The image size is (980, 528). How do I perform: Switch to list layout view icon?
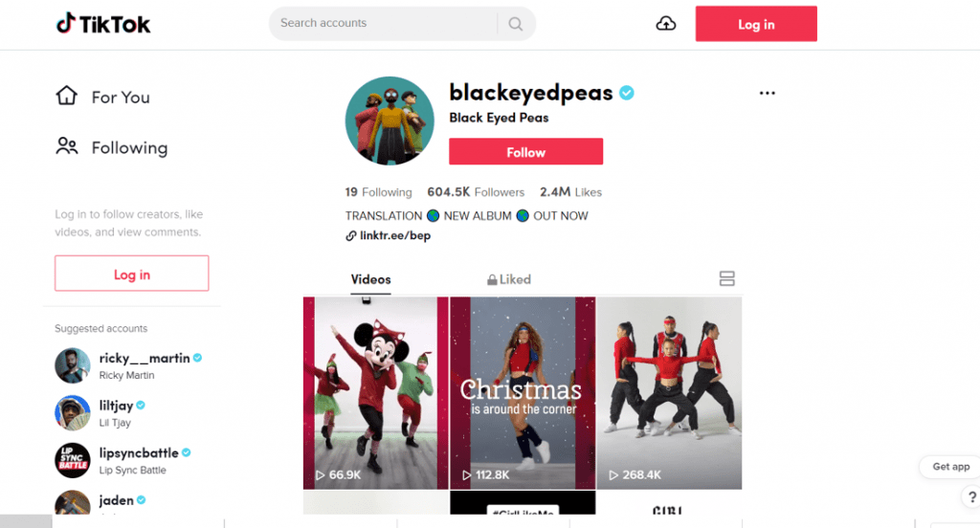point(726,278)
